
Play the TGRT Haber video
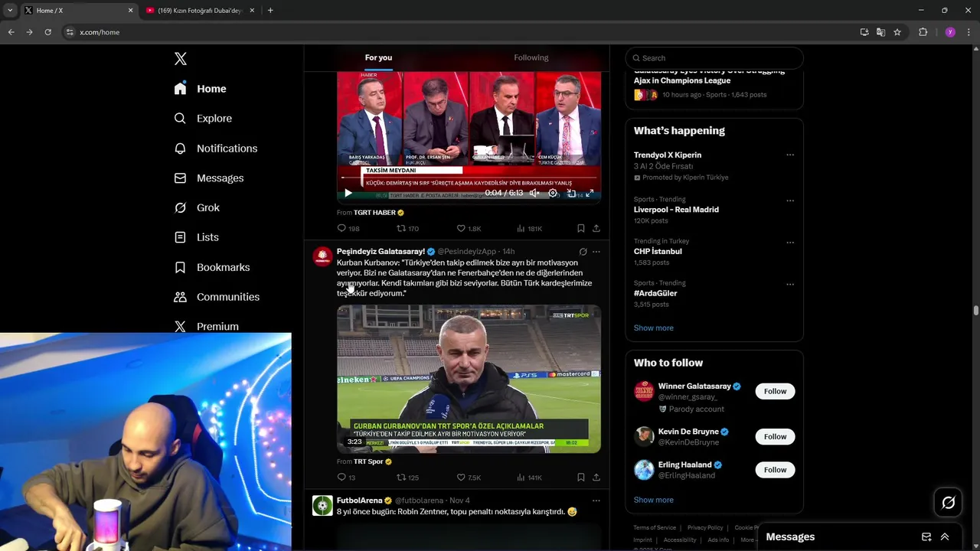348,194
